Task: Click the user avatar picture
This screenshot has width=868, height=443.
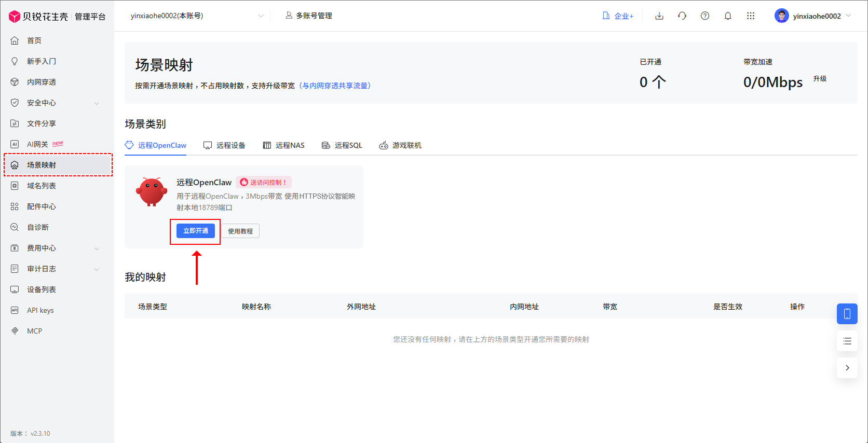Action: 782,16
